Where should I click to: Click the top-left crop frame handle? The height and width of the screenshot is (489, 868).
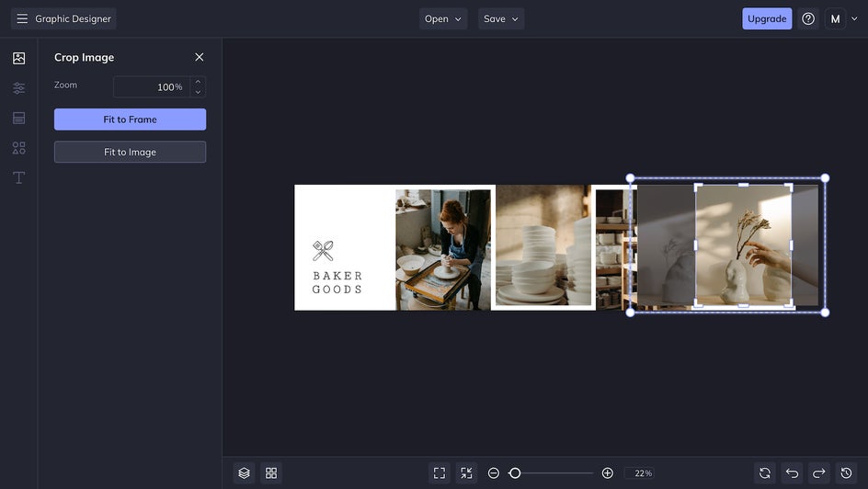pos(698,188)
